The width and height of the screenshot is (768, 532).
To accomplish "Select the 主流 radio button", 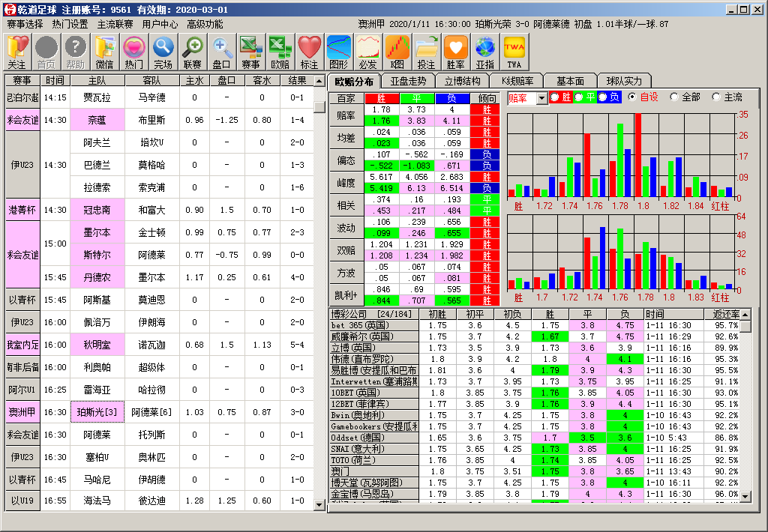I will point(727,97).
